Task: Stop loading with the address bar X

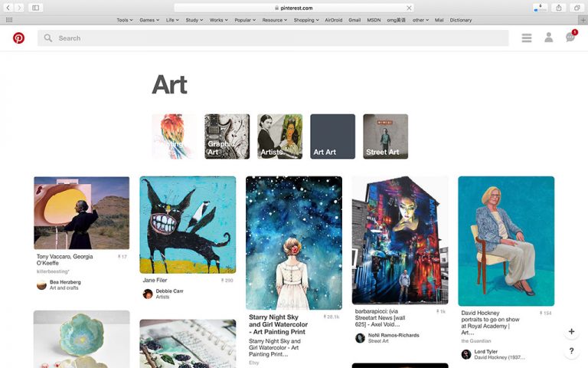Action: tap(409, 8)
